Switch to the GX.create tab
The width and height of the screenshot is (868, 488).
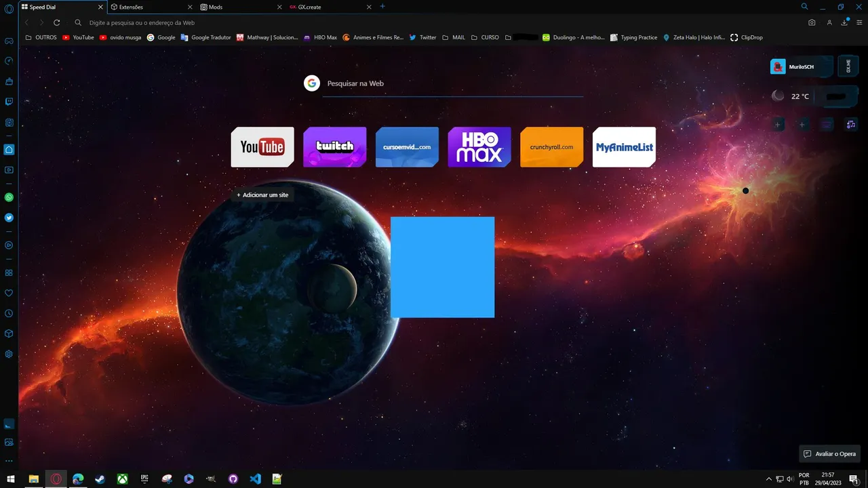point(330,7)
